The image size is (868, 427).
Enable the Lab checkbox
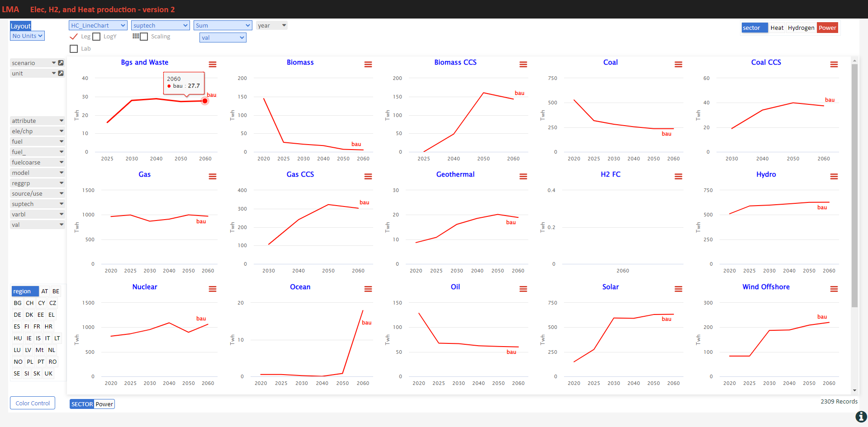(74, 49)
